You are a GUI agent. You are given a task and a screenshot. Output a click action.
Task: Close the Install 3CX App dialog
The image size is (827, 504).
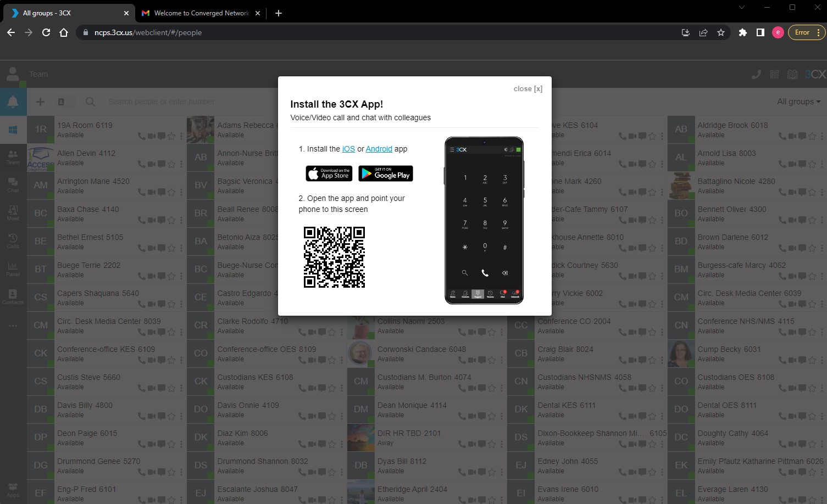coord(528,89)
